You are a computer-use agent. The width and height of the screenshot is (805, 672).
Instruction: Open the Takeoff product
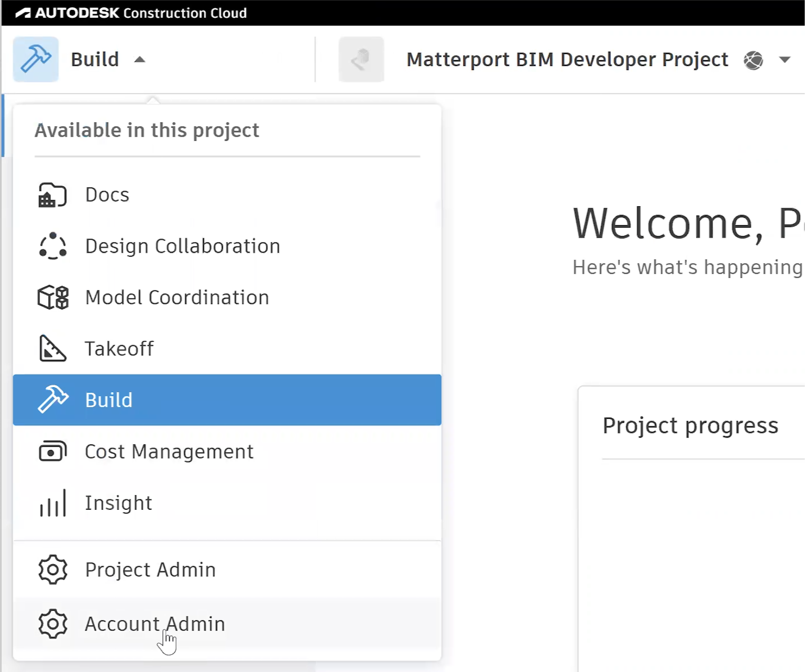click(x=119, y=349)
